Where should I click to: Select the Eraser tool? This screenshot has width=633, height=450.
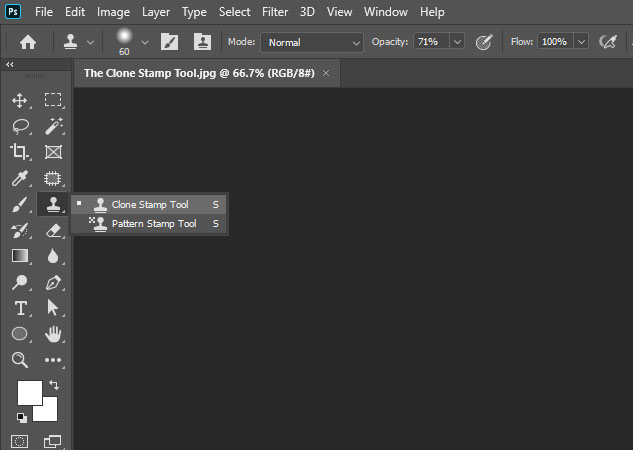click(x=53, y=230)
